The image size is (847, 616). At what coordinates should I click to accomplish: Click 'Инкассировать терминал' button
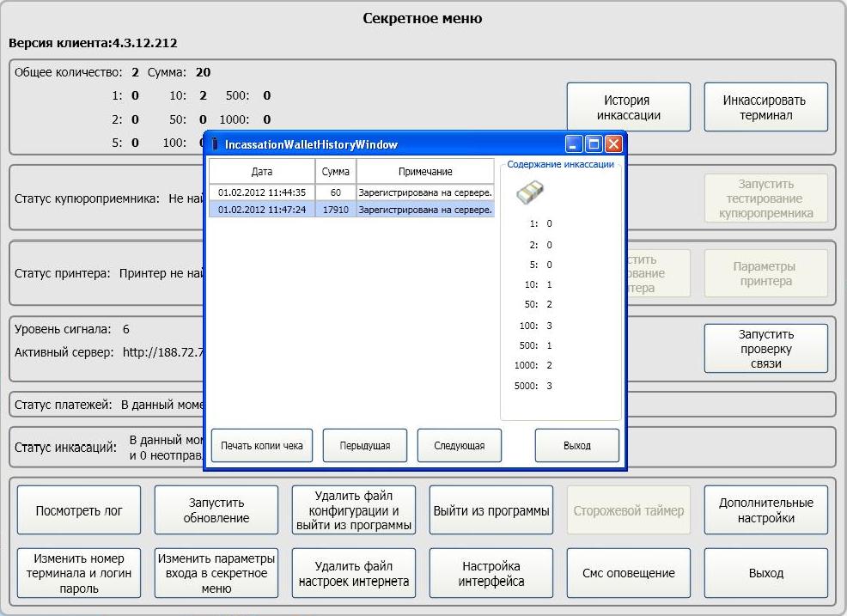click(766, 107)
